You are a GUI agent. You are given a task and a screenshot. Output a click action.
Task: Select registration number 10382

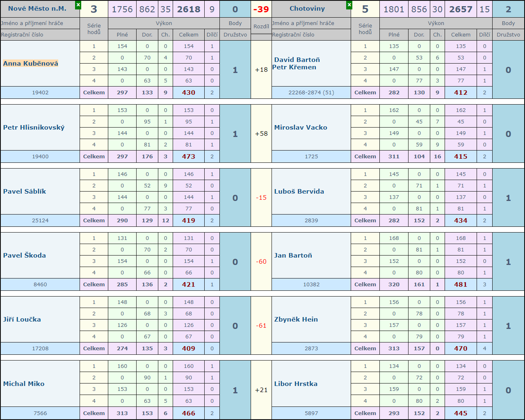[x=311, y=285]
